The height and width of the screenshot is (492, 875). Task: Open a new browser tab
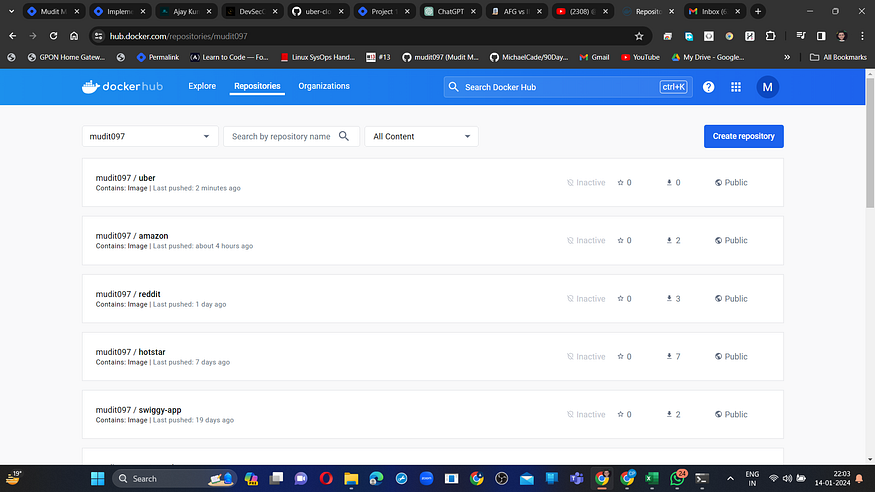758,11
